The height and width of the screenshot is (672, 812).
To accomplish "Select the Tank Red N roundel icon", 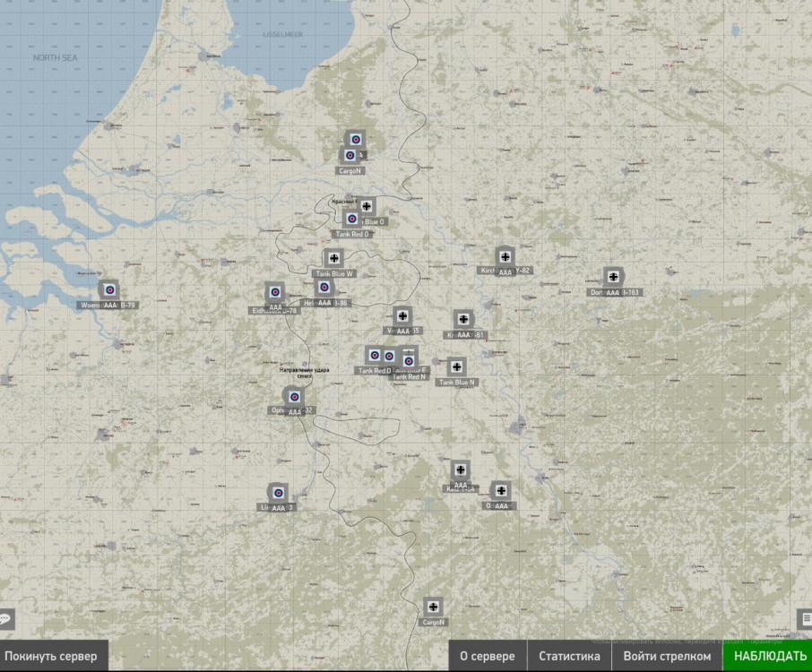I will [x=409, y=360].
